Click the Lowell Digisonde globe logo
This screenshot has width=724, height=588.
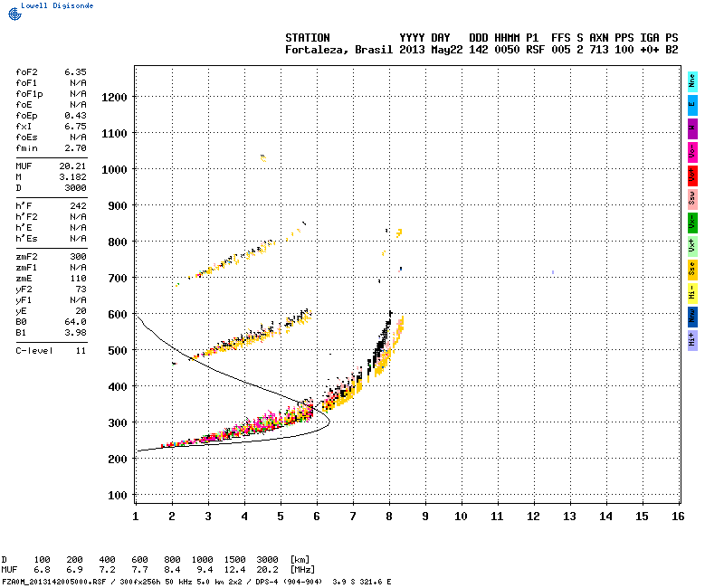tap(14, 14)
